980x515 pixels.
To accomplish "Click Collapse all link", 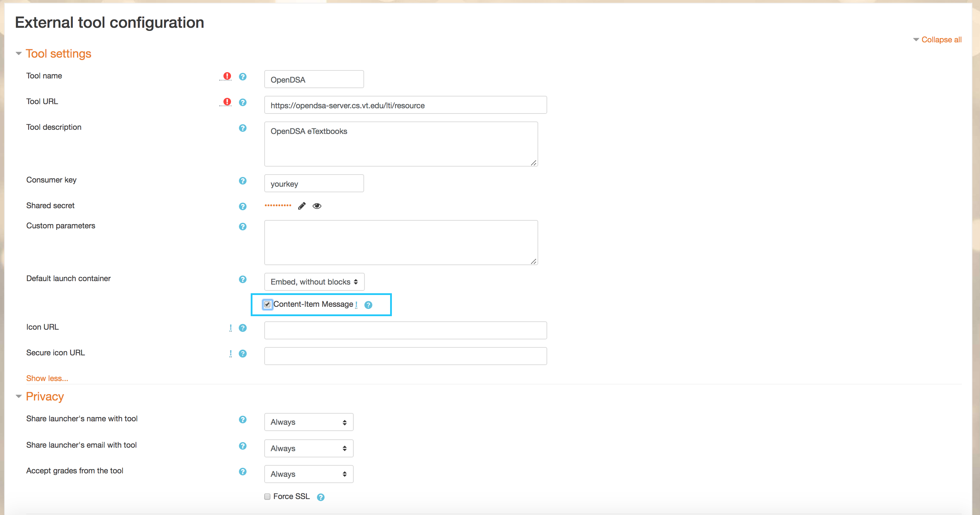I will [x=941, y=40].
